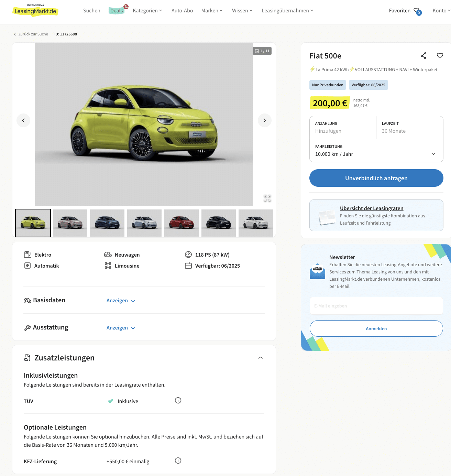
Task: Click the share icon next to Fiat 500e
Action: (x=423, y=56)
